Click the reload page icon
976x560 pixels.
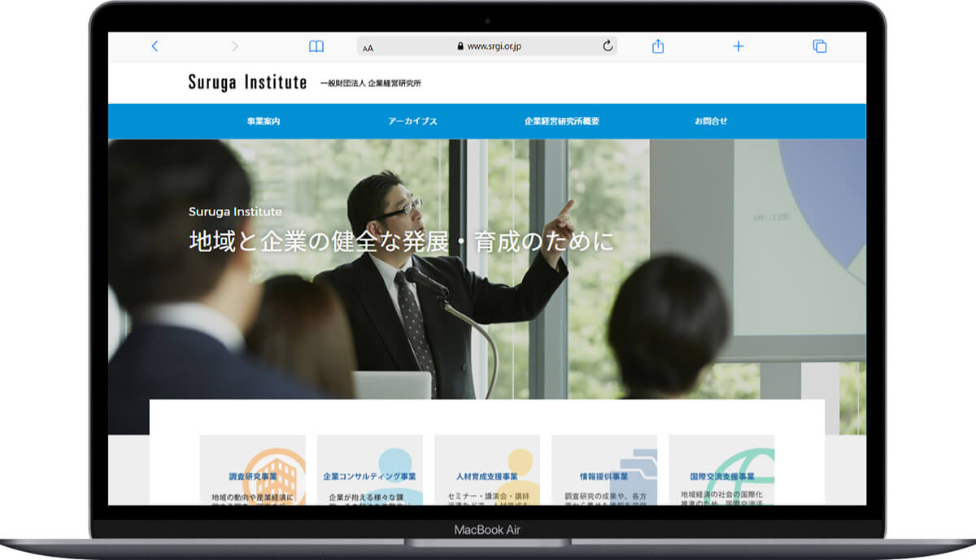pyautogui.click(x=607, y=46)
